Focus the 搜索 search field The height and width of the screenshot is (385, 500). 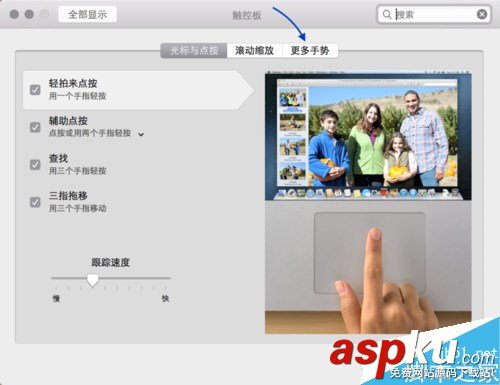(x=434, y=14)
